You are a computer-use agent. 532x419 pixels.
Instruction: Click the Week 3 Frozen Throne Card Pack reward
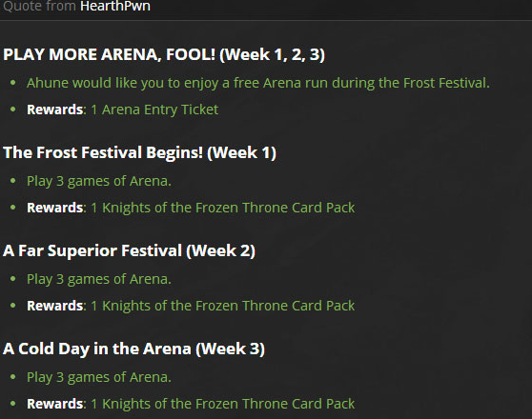(222, 404)
